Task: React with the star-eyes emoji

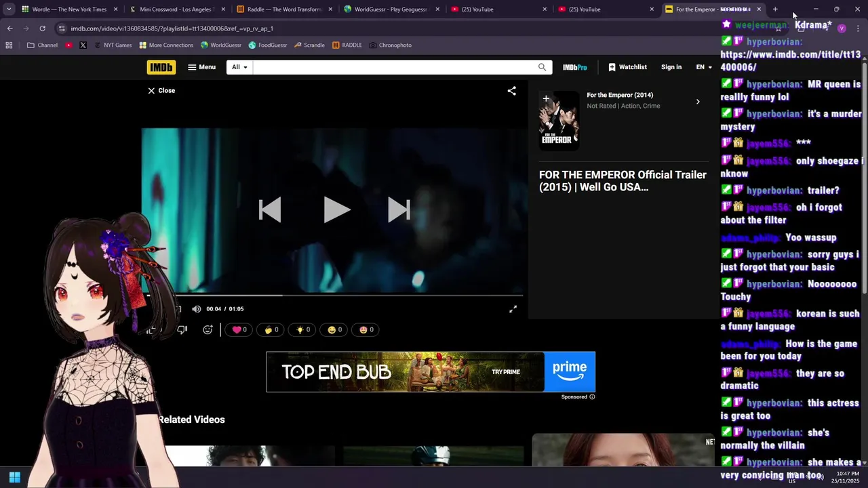Action: click(367, 329)
